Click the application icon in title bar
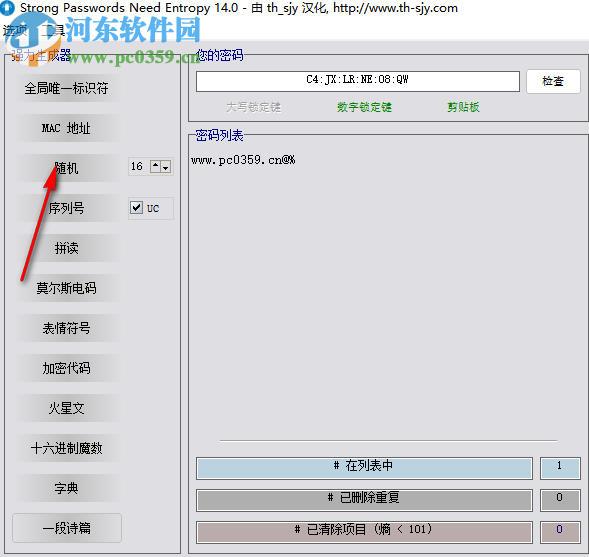 (8, 8)
